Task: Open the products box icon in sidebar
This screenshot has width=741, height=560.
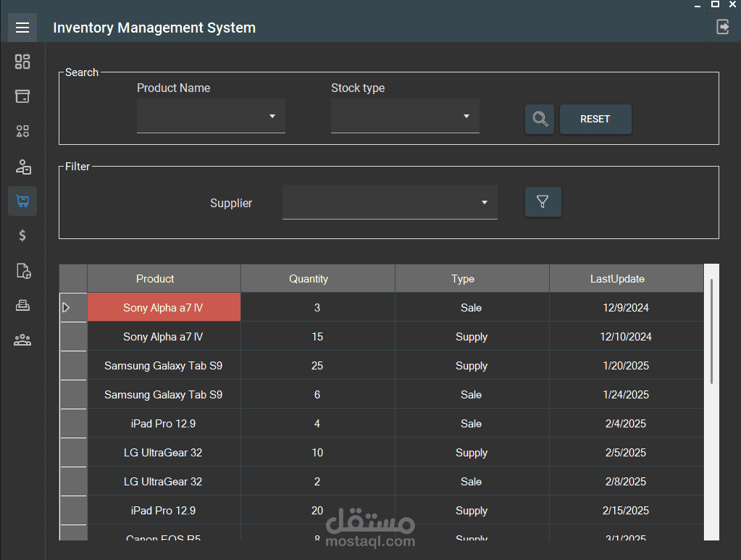Action: click(x=22, y=96)
